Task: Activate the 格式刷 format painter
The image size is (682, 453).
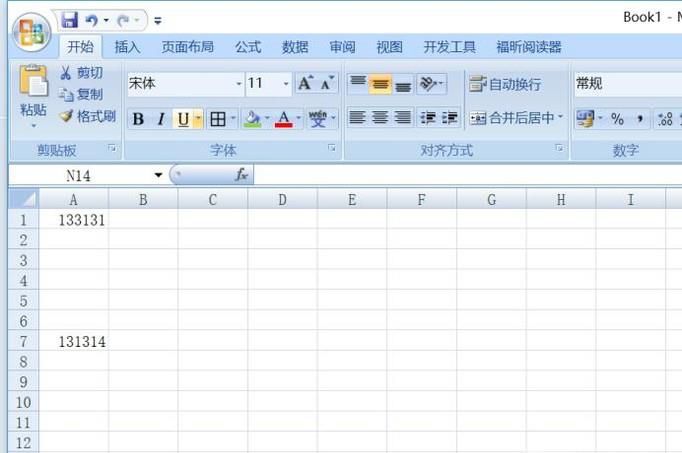Action: tap(88, 116)
